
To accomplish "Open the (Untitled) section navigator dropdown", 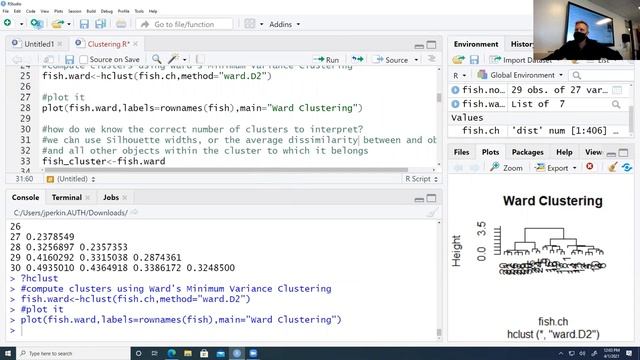I will [76, 179].
